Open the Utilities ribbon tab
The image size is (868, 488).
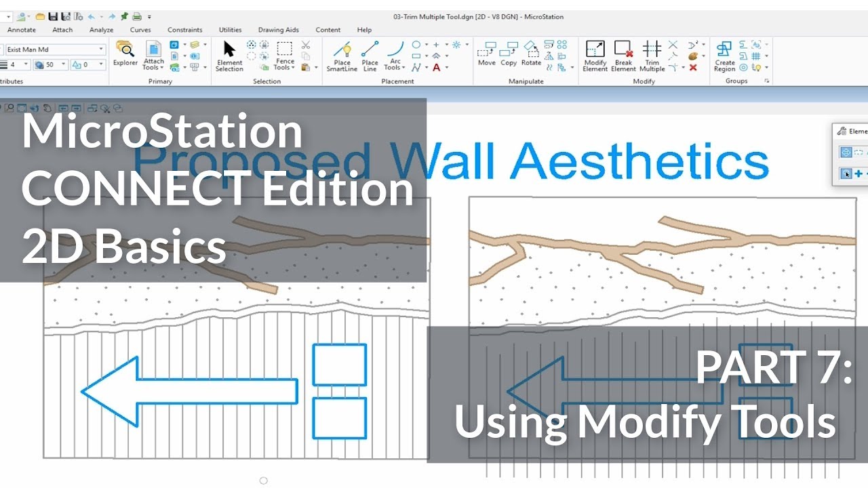point(231,30)
